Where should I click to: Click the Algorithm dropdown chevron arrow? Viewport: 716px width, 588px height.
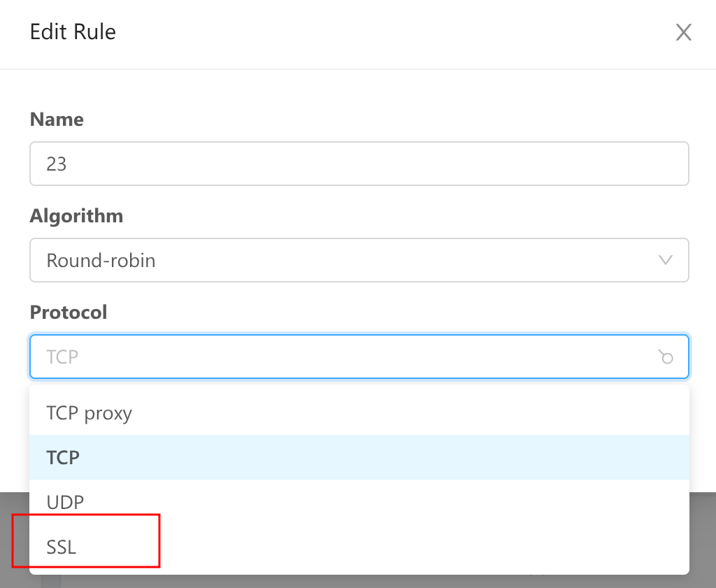tap(666, 260)
